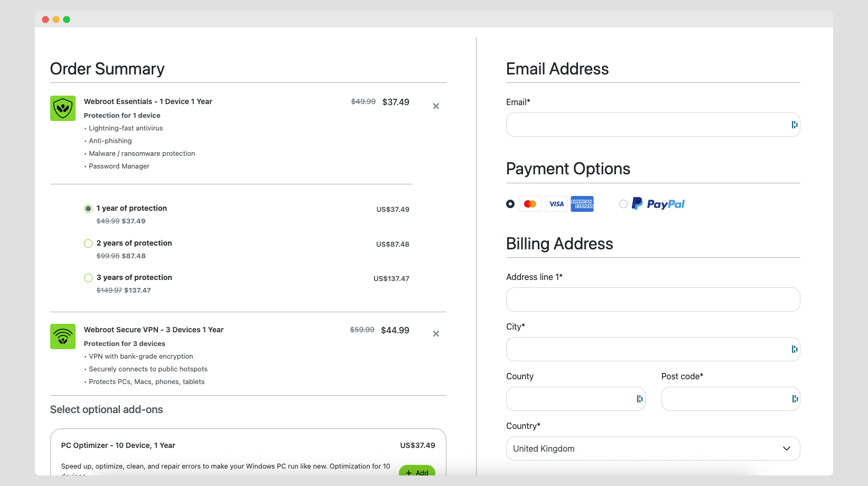Click the Address line 1 input field
Screen dimensions: 868x486
coord(653,300)
